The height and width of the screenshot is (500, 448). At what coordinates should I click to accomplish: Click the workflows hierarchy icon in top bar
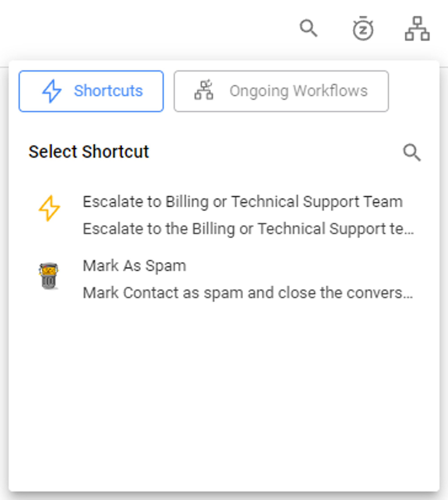pyautogui.click(x=417, y=28)
